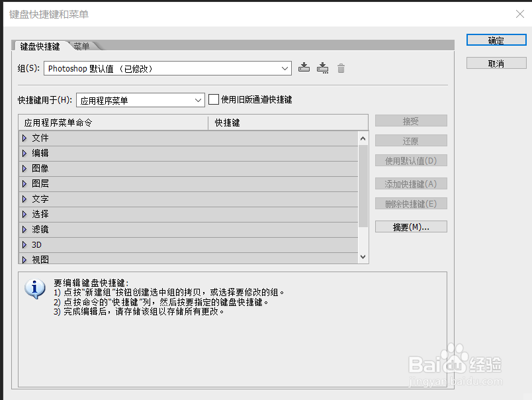The height and width of the screenshot is (400, 532).
Task: Save all changes to current shortcut set
Action: tap(304, 67)
